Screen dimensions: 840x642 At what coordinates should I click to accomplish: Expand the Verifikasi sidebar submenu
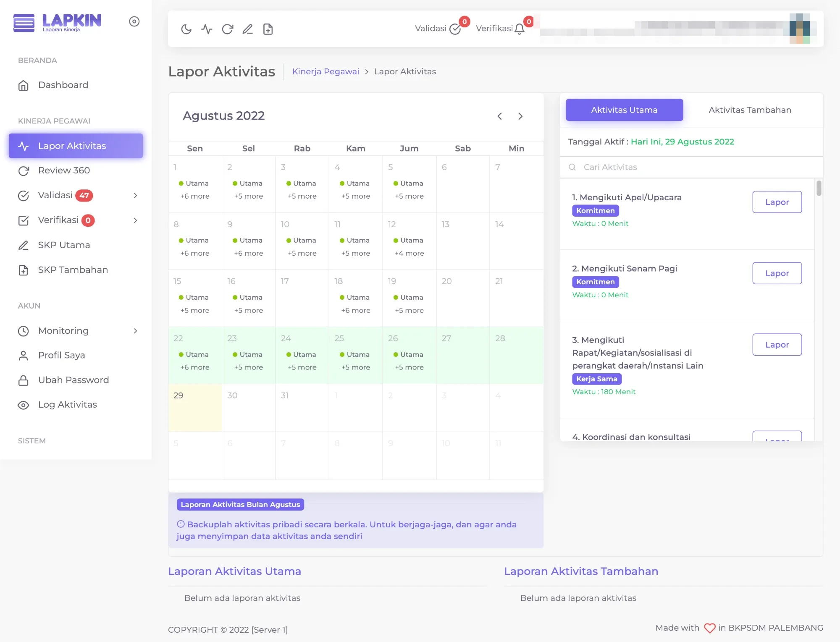[76, 220]
